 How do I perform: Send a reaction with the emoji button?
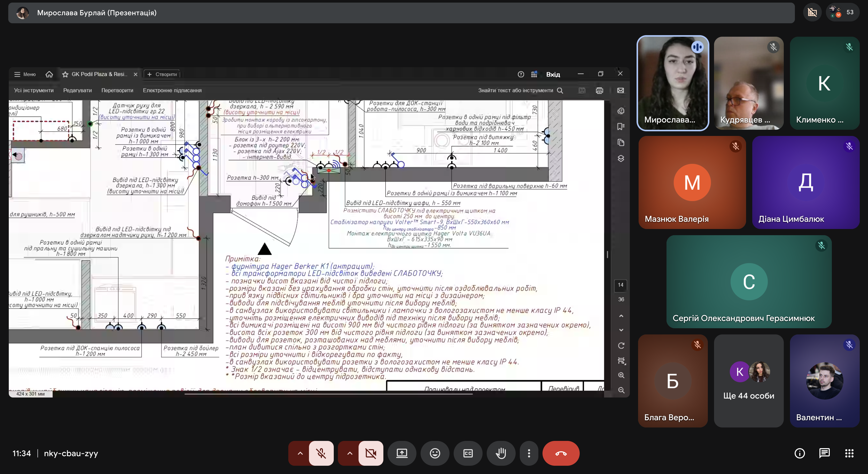435,453
